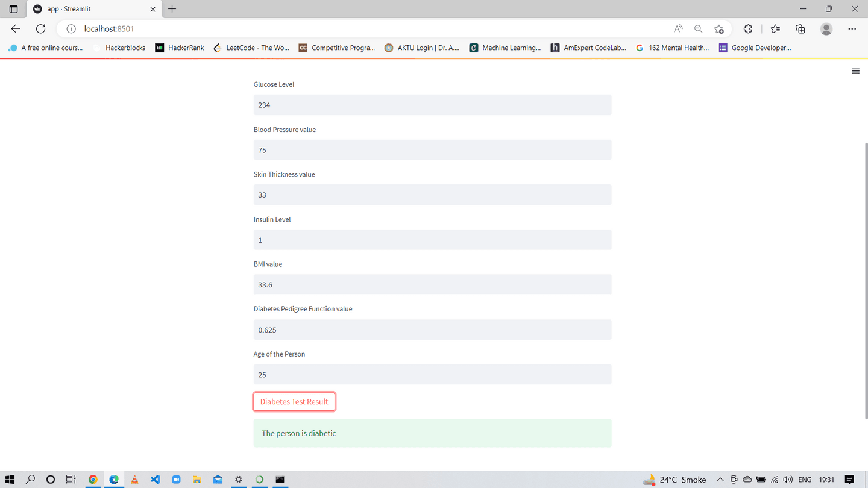Open 'A free online cours...' bookmark
Viewport: 868px width, 488px height.
(46, 48)
